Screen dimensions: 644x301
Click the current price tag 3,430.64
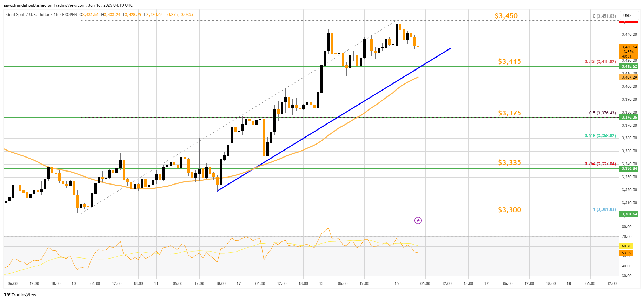[629, 47]
